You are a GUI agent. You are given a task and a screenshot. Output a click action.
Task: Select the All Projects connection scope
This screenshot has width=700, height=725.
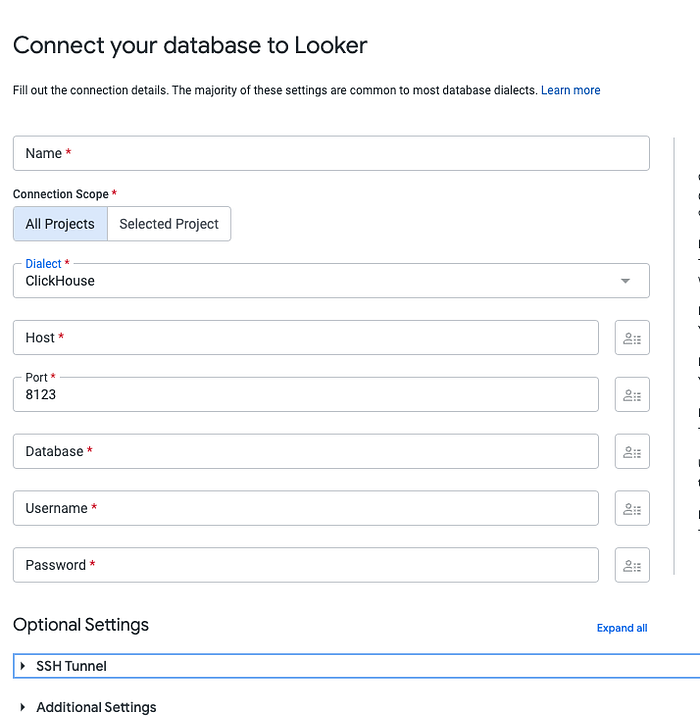click(x=60, y=224)
